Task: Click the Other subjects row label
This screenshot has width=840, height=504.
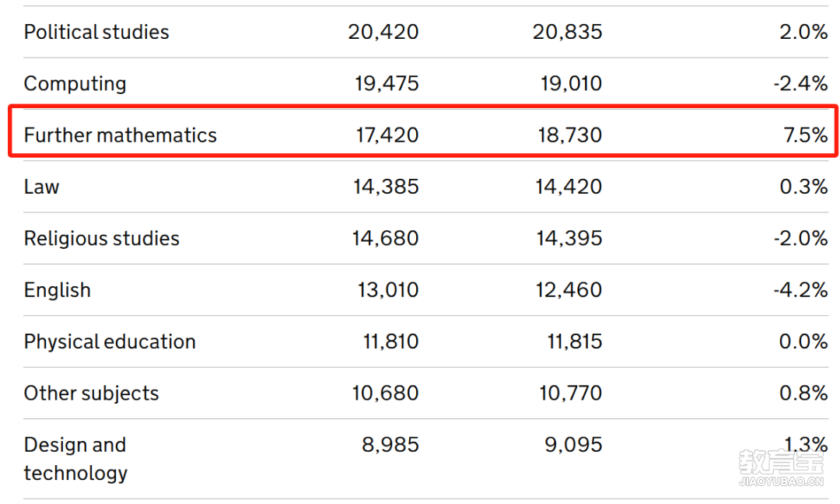Action: 92,394
